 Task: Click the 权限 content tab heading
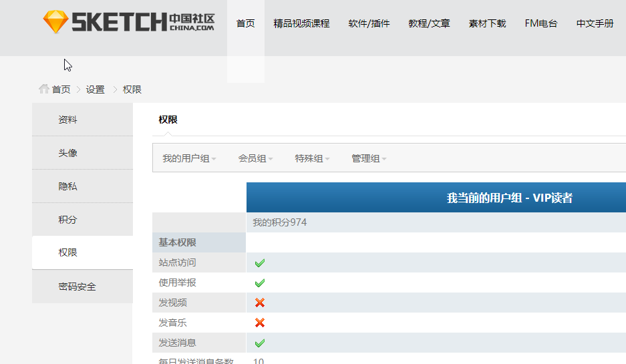click(168, 120)
